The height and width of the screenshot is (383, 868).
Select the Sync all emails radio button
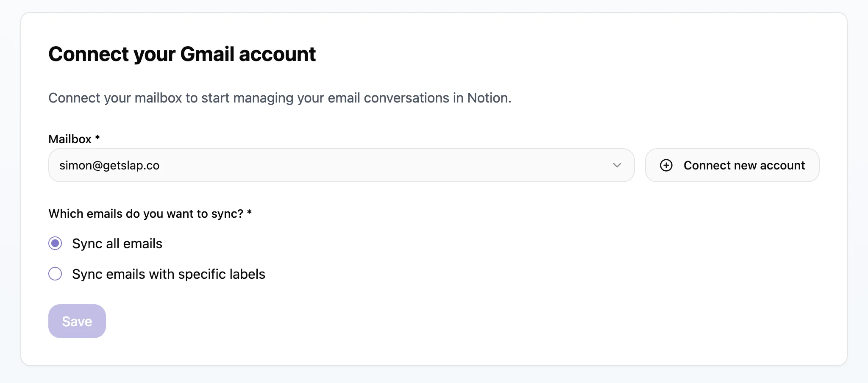55,243
